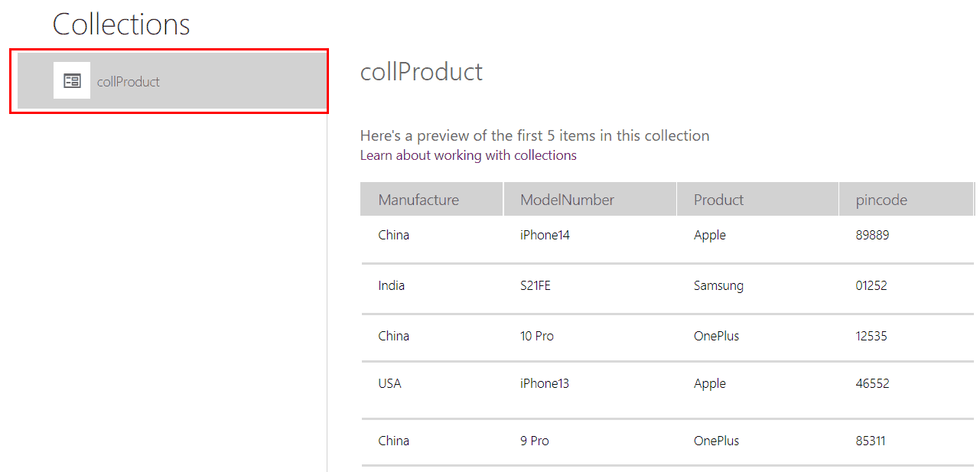The width and height of the screenshot is (980, 472).
Task: Click the collProduct collection table icon
Action: click(72, 80)
